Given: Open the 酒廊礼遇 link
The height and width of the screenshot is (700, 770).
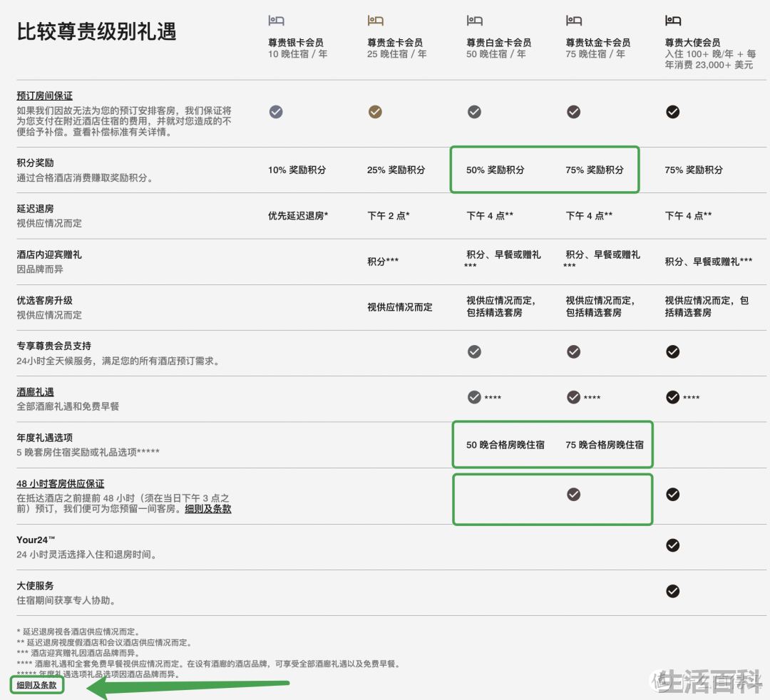Looking at the screenshot, I should click(x=36, y=392).
